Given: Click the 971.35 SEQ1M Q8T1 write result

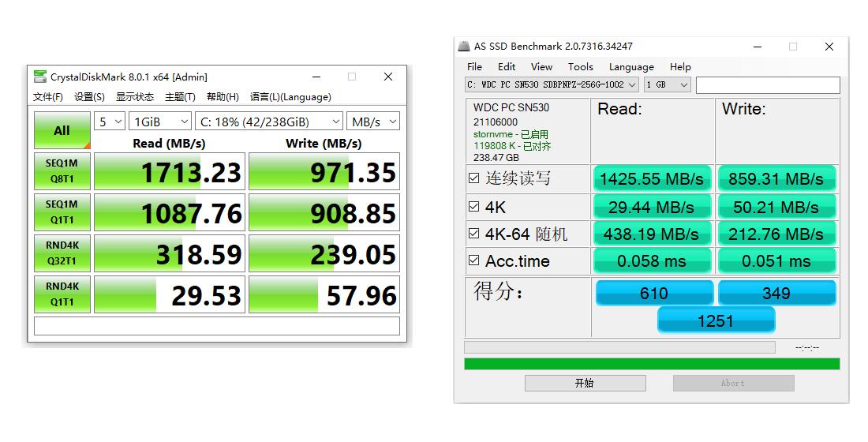Looking at the screenshot, I should tap(324, 172).
